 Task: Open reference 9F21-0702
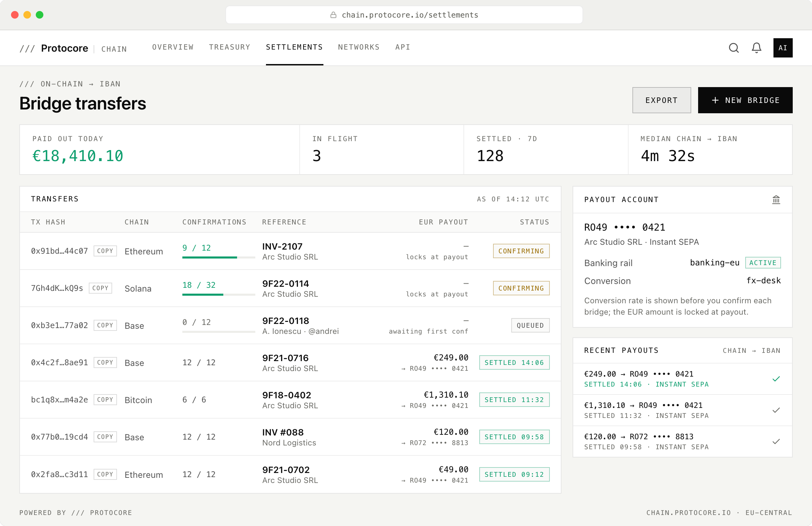point(286,470)
